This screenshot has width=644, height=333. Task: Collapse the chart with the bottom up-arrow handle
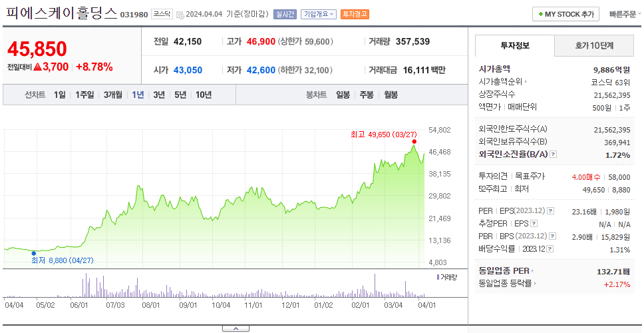click(x=236, y=328)
